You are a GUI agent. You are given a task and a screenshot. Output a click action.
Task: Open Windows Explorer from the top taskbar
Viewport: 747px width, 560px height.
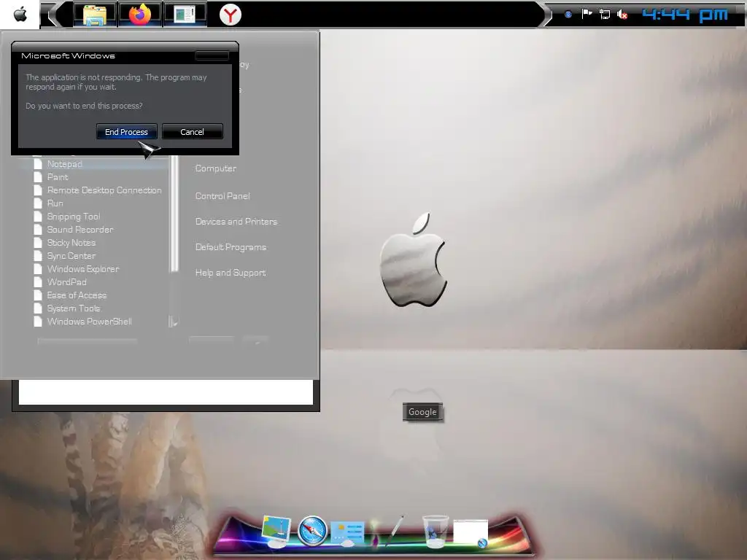pyautogui.click(x=94, y=15)
